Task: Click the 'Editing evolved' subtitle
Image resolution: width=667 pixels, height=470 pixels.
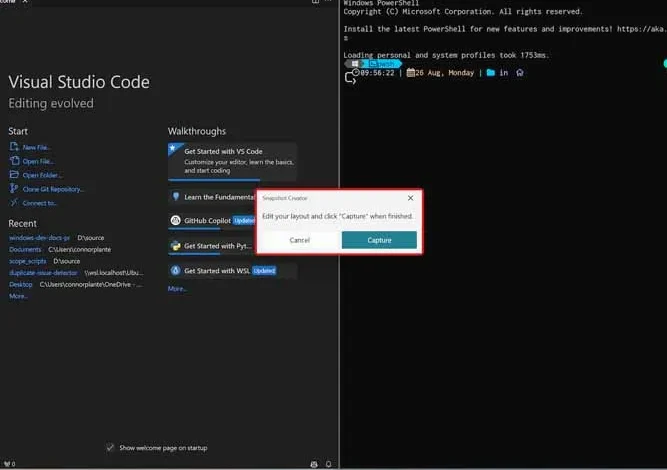Action: tap(51, 103)
